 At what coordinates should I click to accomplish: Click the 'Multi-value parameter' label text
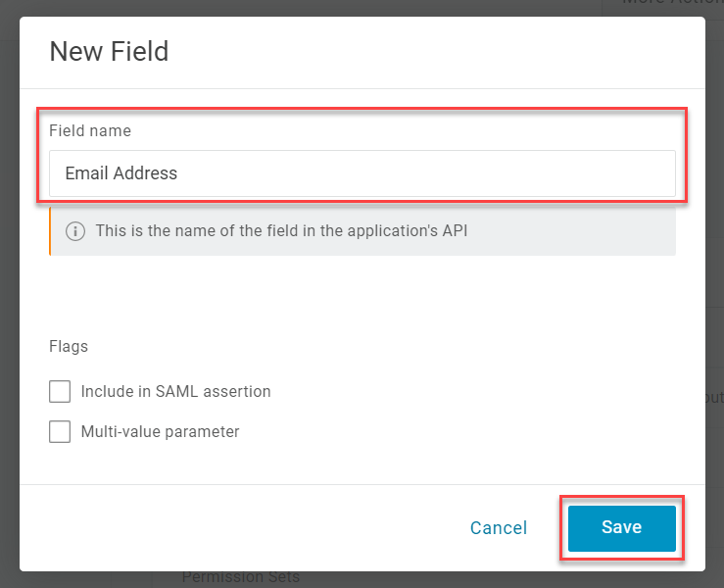[160, 432]
